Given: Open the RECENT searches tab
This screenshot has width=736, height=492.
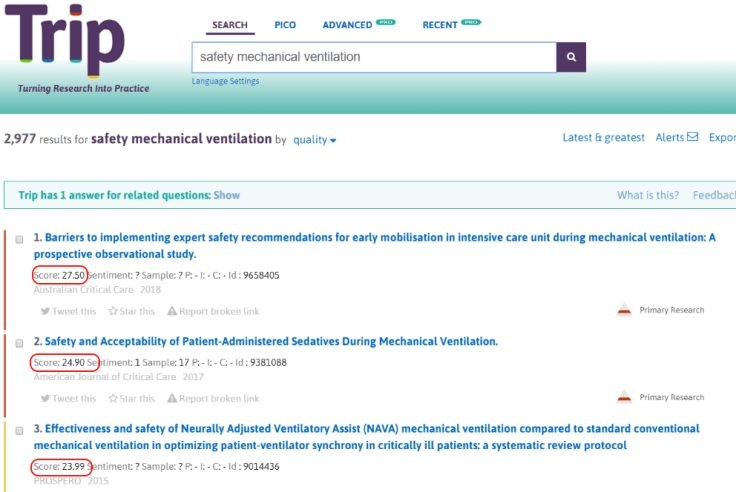Looking at the screenshot, I should tap(440, 25).
